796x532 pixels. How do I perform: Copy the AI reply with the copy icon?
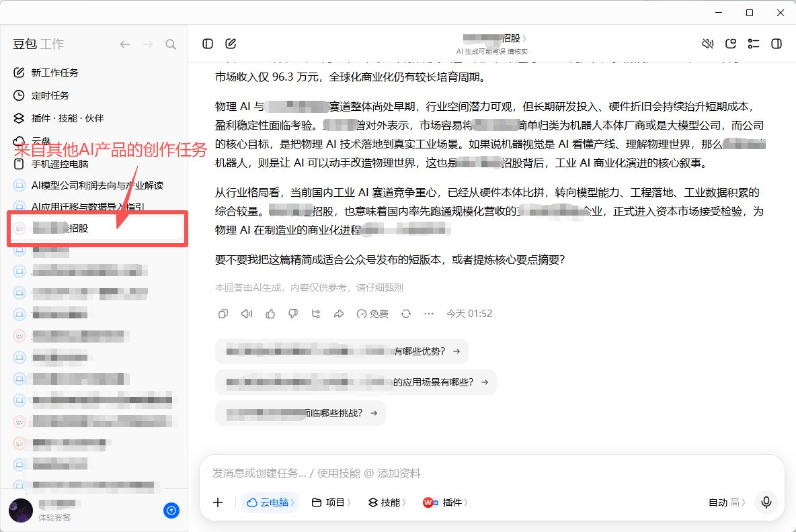coord(223,314)
